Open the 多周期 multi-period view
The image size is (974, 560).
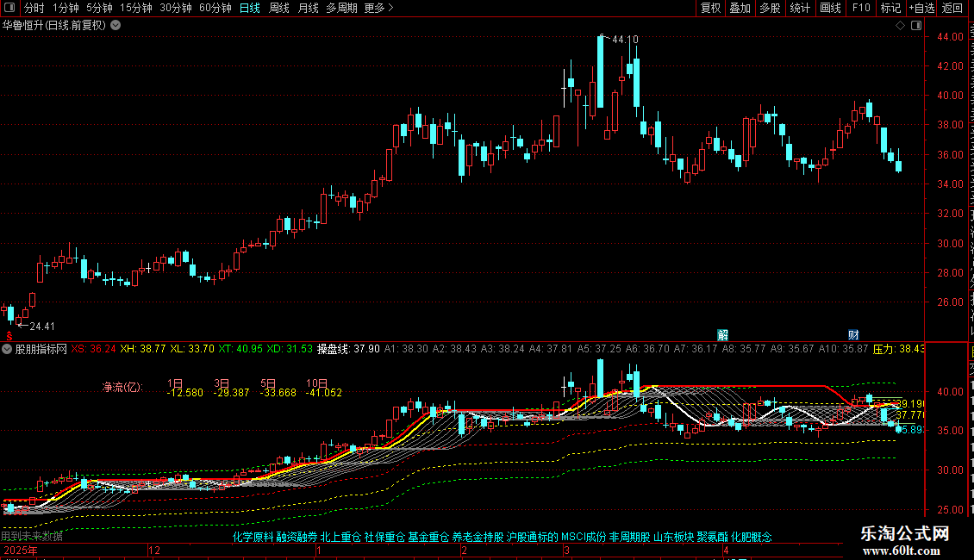(x=341, y=8)
